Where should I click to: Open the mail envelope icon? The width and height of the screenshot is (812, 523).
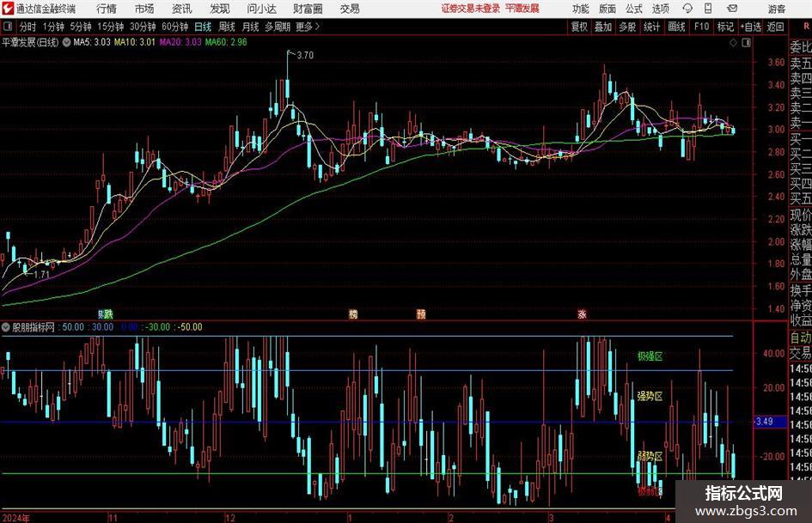coord(732,9)
